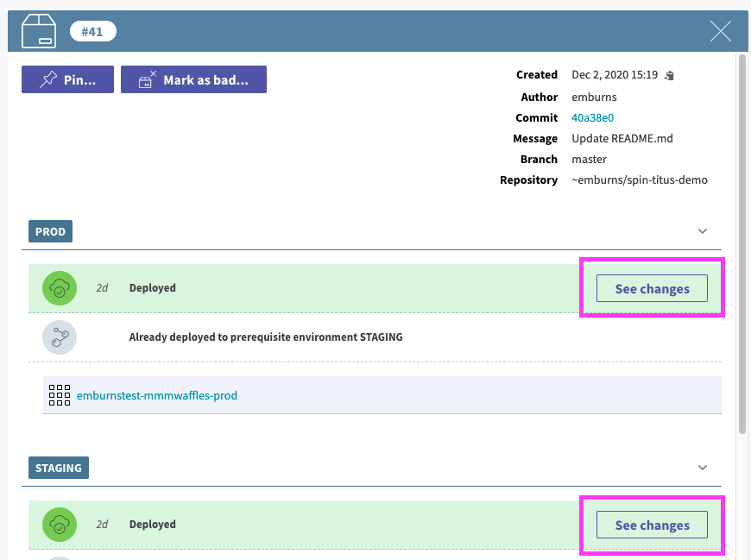Viewport: 751px width, 560px height.
Task: Click the cluster grid icon beside emburnstest-mmmwaffles-prod
Action: click(x=60, y=395)
